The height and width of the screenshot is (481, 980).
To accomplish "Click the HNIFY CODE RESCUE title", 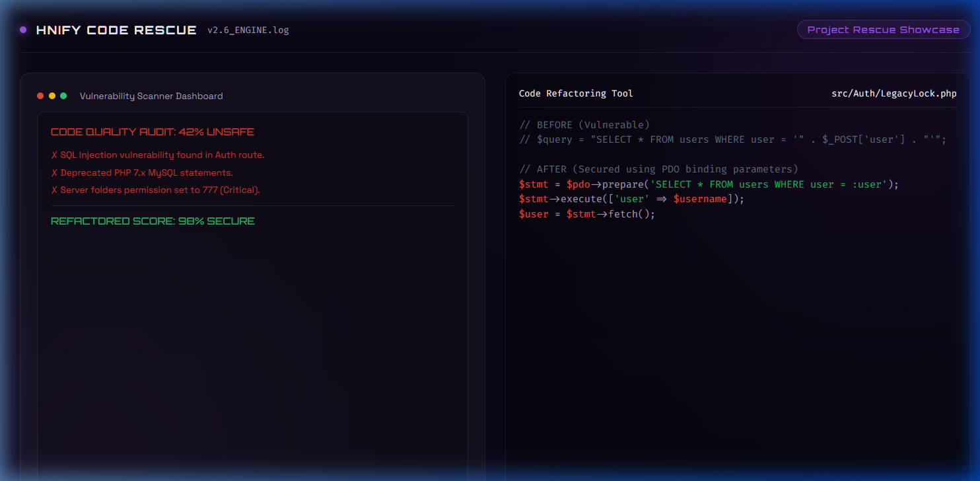I will pyautogui.click(x=116, y=30).
